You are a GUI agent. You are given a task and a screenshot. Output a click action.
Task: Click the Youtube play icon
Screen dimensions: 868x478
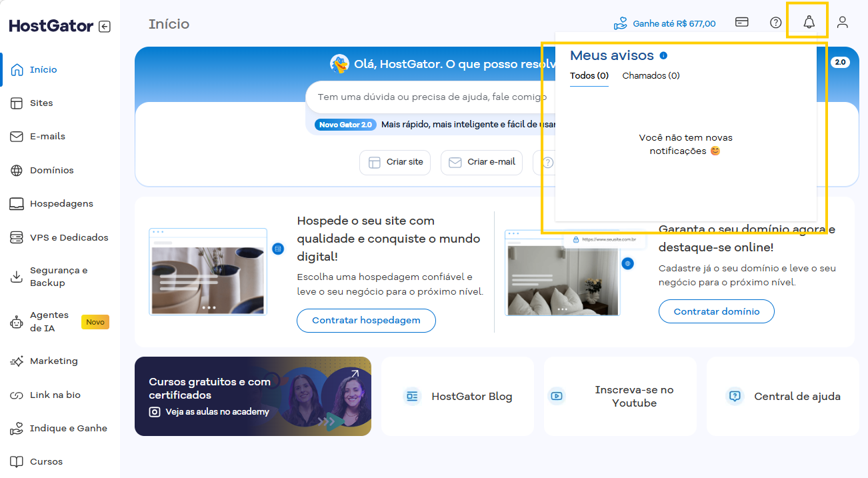pyautogui.click(x=557, y=396)
